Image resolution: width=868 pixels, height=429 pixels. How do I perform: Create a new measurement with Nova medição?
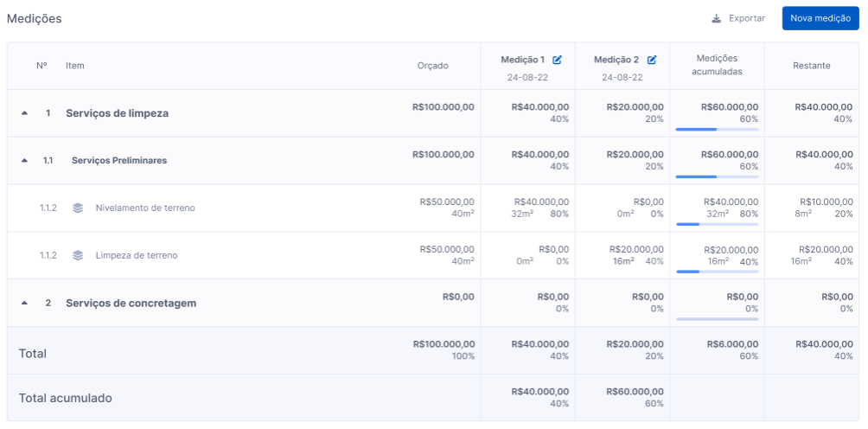click(x=820, y=18)
